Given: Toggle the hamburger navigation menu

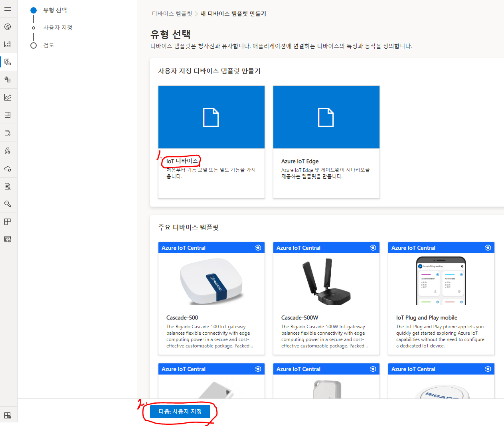Looking at the screenshot, I should (8, 9).
